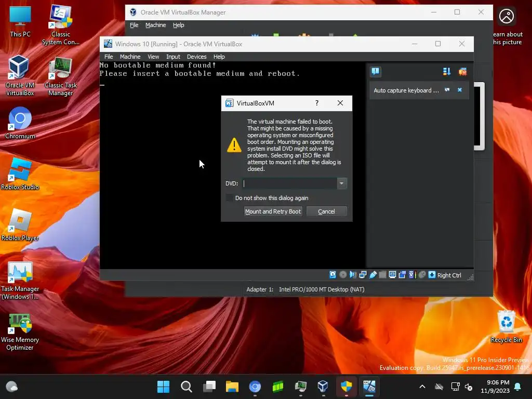Open Help menu in VirtualBox Manager window
Image resolution: width=532 pixels, height=399 pixels.
click(x=179, y=25)
